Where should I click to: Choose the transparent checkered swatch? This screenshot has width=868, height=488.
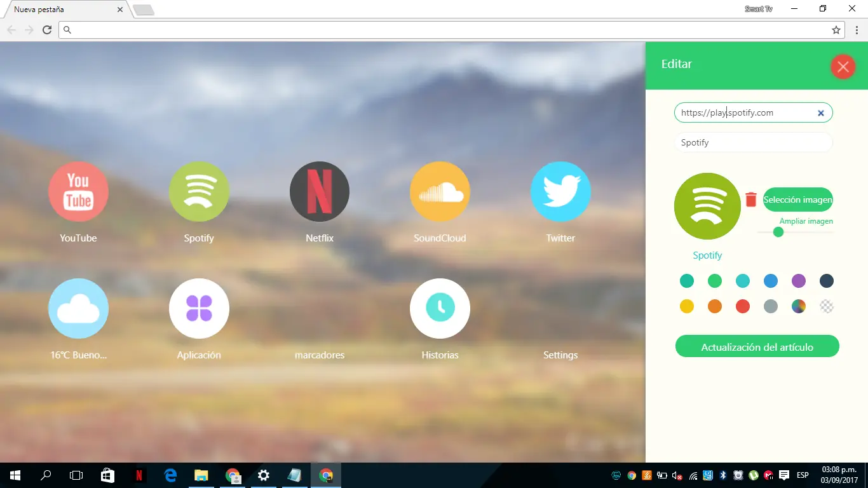coord(826,307)
